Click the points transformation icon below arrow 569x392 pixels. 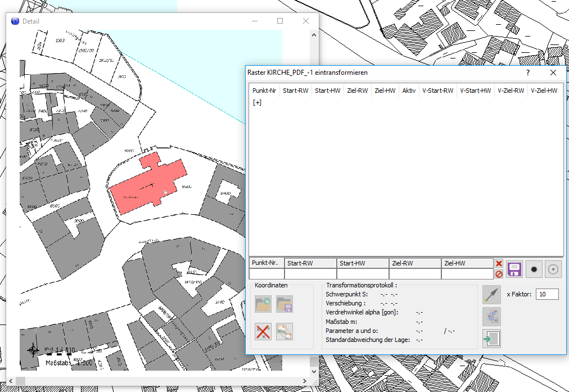click(491, 317)
